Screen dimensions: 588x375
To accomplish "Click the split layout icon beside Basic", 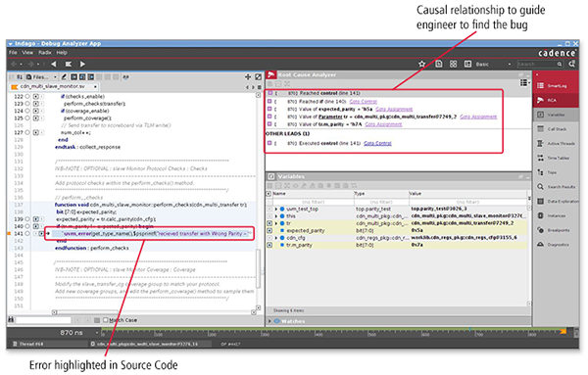I will click(467, 64).
